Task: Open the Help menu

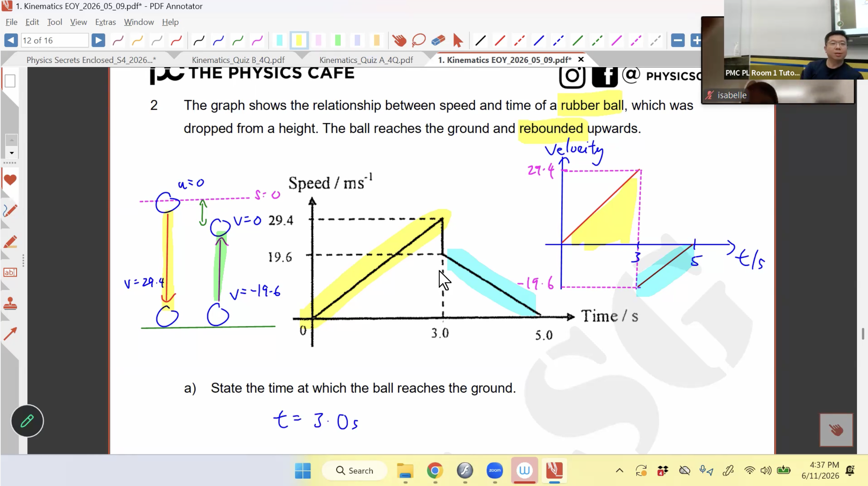Action: (x=170, y=22)
